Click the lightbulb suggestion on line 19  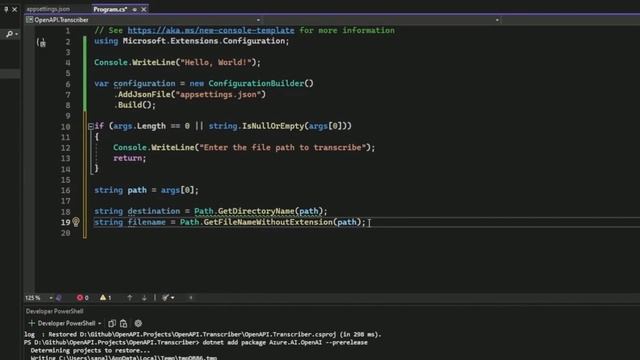(x=76, y=222)
